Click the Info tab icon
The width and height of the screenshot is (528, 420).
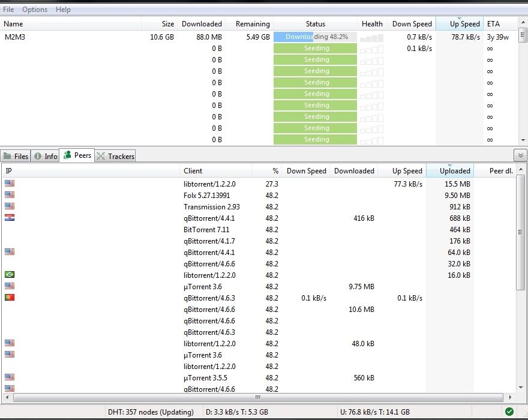coord(38,156)
